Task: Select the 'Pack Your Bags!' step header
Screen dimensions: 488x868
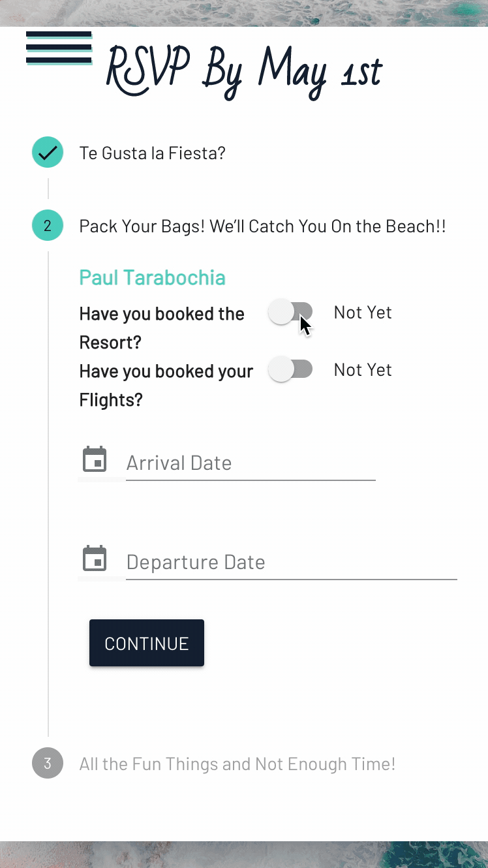Action: click(262, 226)
